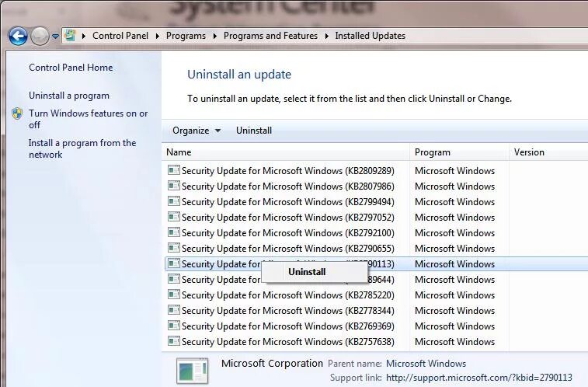Click the Uninstall an update heading
Screen dimensions: 588x387
pyautogui.click(x=239, y=75)
